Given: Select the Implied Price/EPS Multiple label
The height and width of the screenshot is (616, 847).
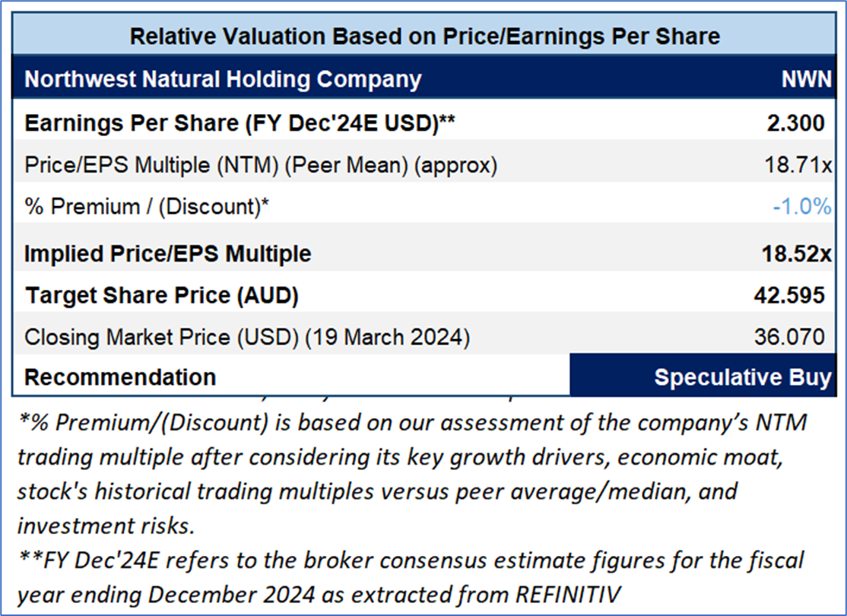Looking at the screenshot, I should 168,253.
